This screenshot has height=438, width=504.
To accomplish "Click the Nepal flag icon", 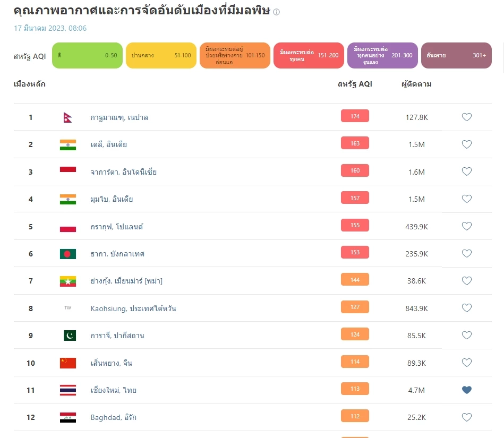I will pos(67,117).
